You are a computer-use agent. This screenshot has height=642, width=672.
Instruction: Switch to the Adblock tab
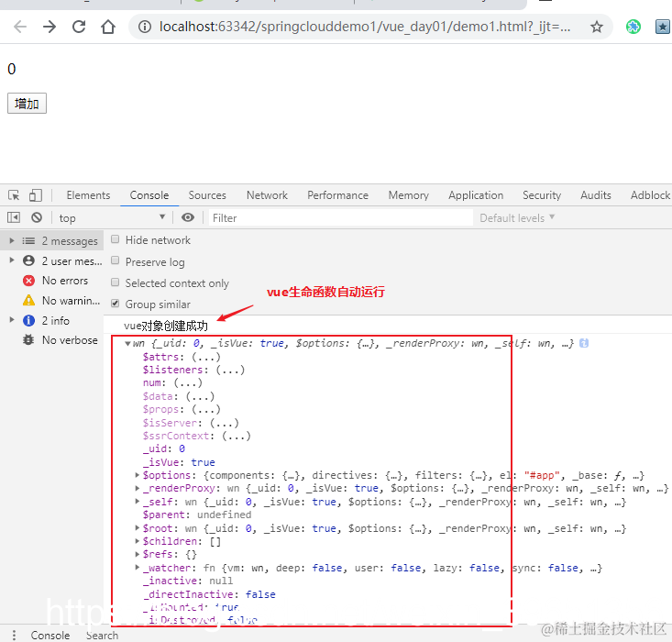[x=650, y=195]
